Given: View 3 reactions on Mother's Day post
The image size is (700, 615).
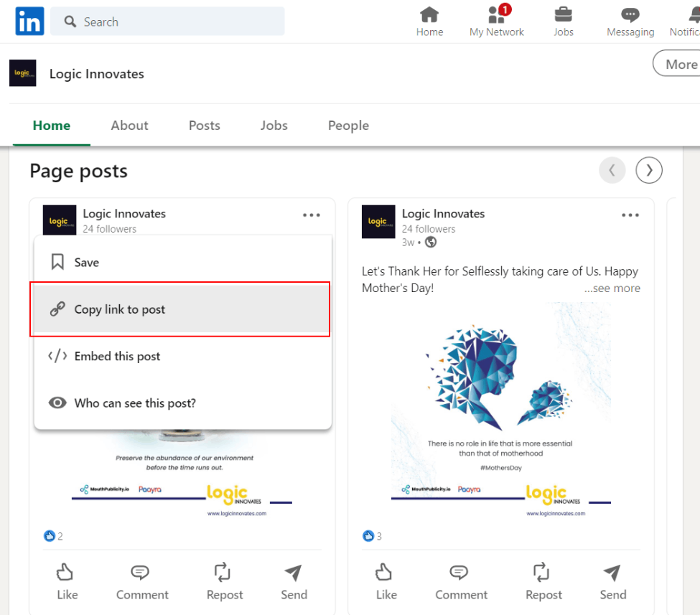Looking at the screenshot, I should [373, 536].
